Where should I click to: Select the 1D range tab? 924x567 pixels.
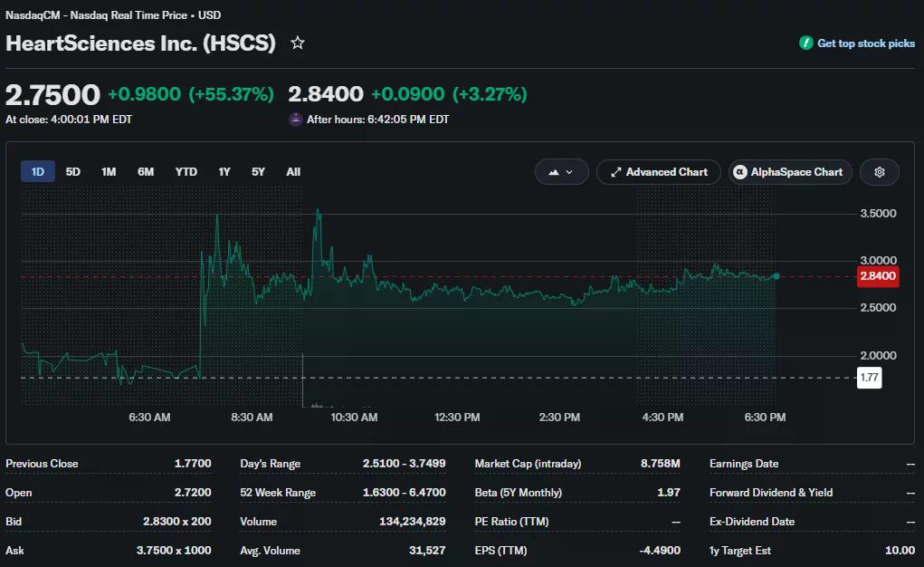[38, 172]
